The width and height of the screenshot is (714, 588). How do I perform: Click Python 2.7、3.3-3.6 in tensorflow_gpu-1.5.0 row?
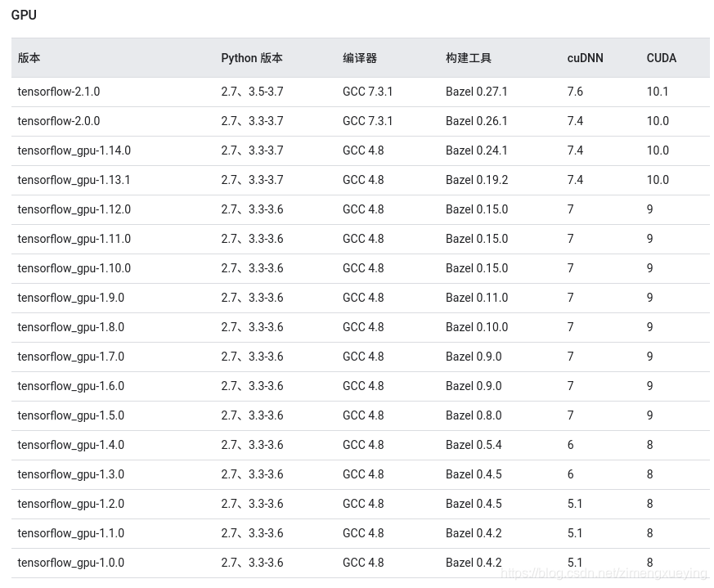[x=252, y=415]
